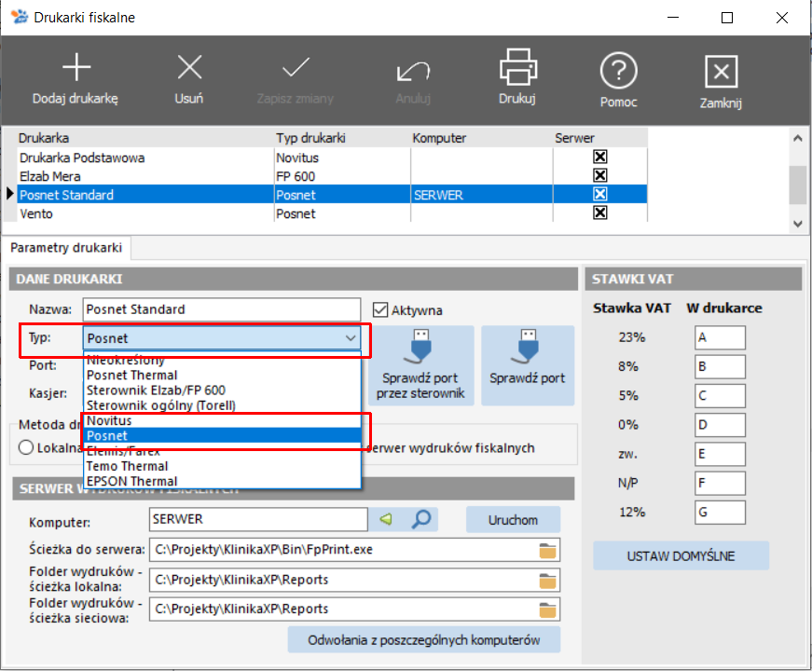Click Odwołania z poszczególnych komputerów button

click(423, 640)
